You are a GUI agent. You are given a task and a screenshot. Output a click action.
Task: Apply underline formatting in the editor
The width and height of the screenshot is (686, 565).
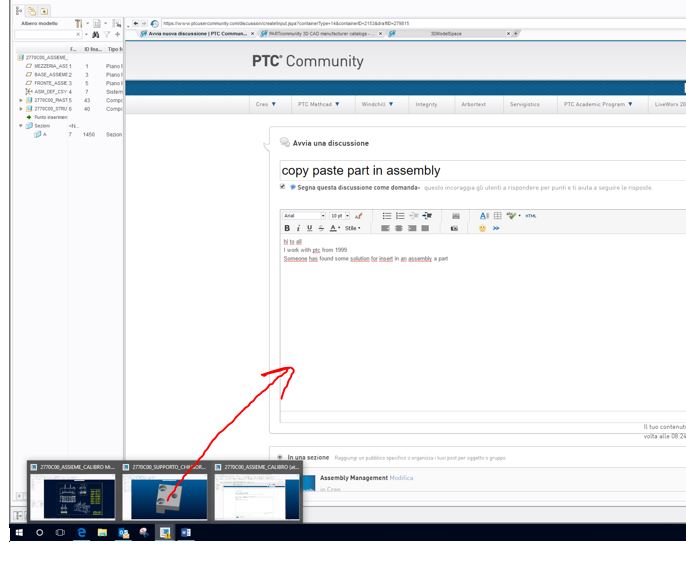(310, 228)
